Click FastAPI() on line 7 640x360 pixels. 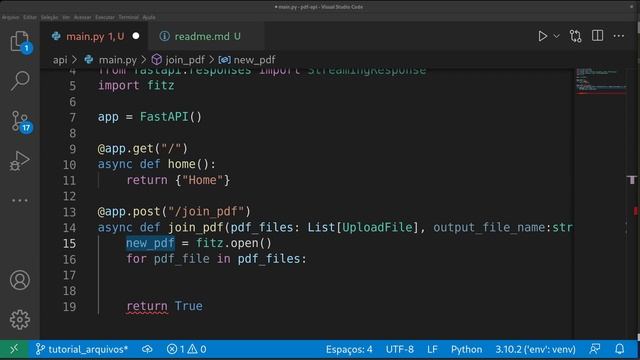[171, 117]
